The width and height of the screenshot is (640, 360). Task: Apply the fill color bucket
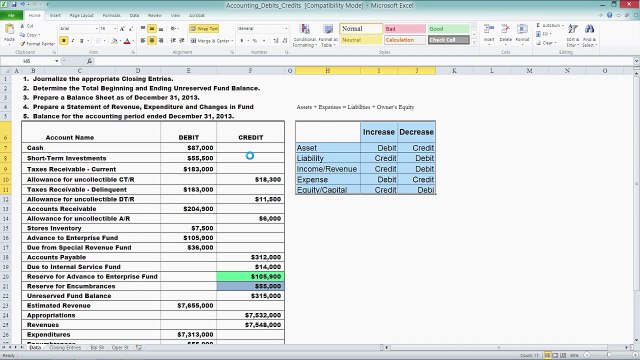pos(114,41)
